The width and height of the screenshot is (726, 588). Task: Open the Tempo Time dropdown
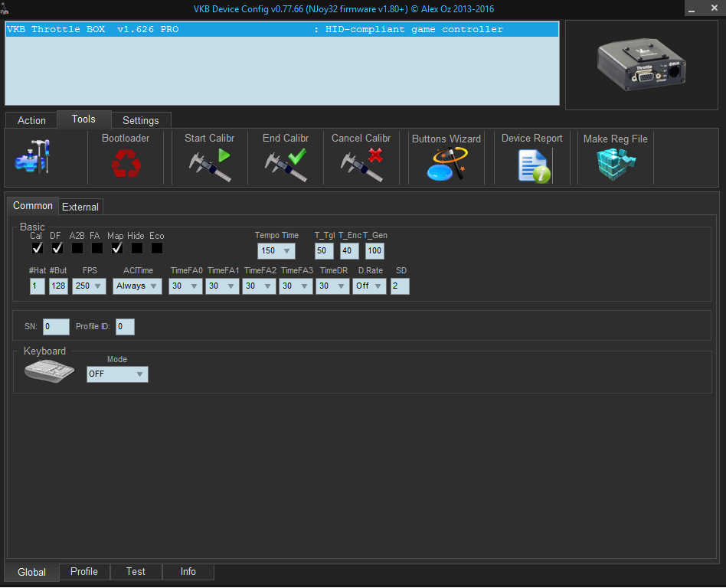click(276, 251)
